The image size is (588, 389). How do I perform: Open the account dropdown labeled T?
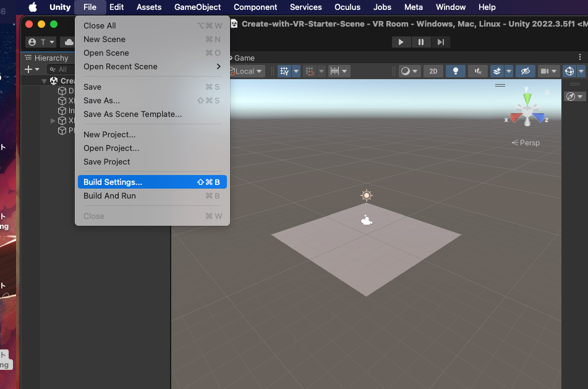point(41,42)
